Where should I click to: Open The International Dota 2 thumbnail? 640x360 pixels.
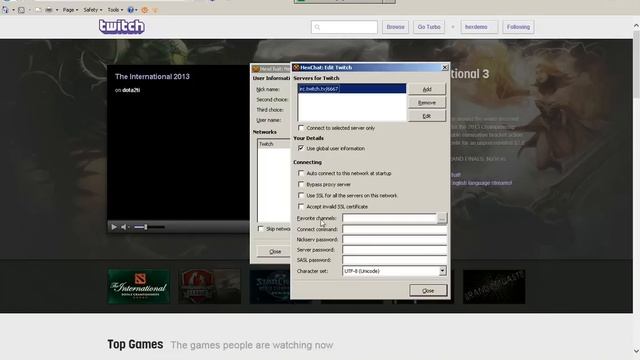coord(139,287)
